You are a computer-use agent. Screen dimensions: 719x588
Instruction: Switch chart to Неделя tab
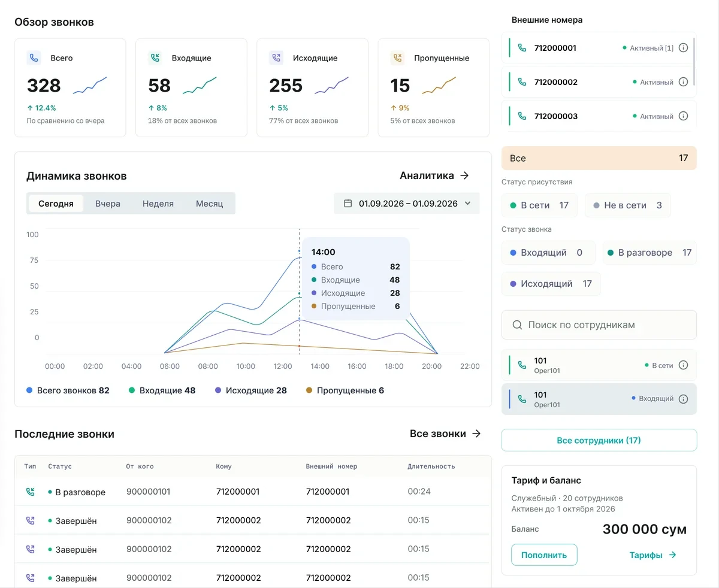coord(158,204)
